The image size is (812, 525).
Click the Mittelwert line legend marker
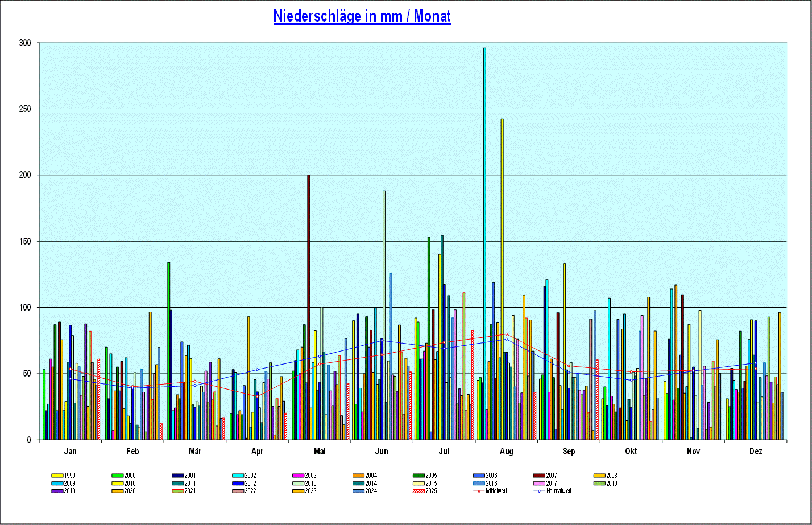(479, 491)
